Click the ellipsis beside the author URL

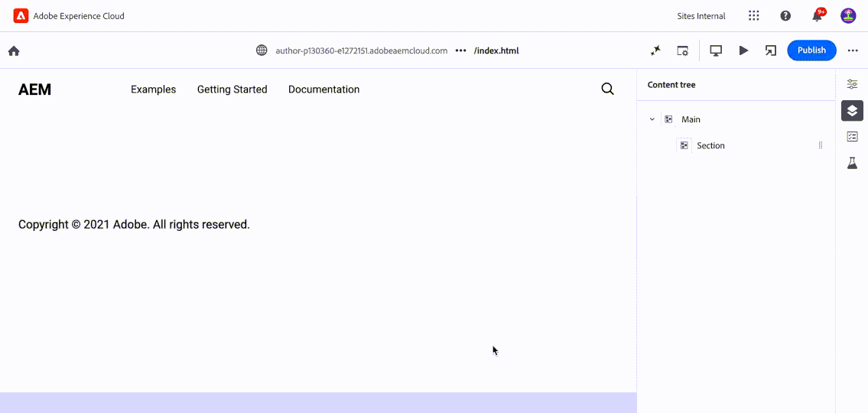[x=460, y=51]
